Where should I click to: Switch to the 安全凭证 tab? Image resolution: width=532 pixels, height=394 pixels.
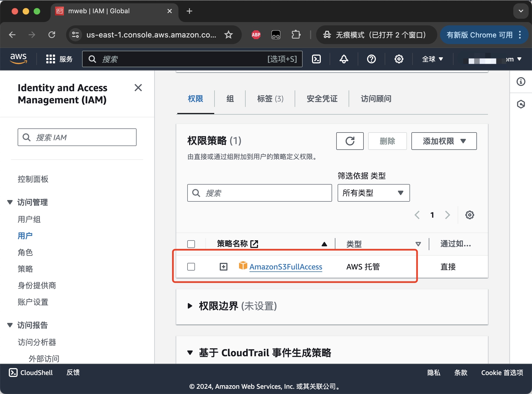pos(322,99)
